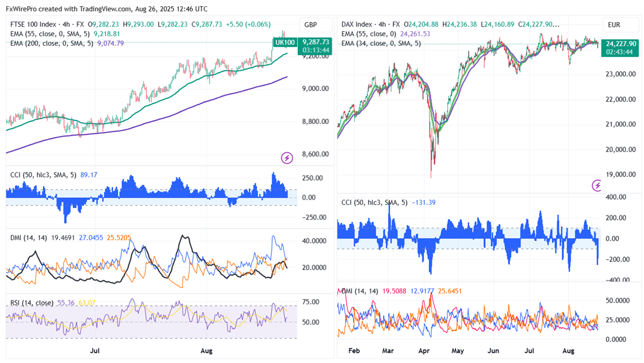Click the Apr label on DAX time axis
Screen dimensions: 644x363
[x=424, y=351]
